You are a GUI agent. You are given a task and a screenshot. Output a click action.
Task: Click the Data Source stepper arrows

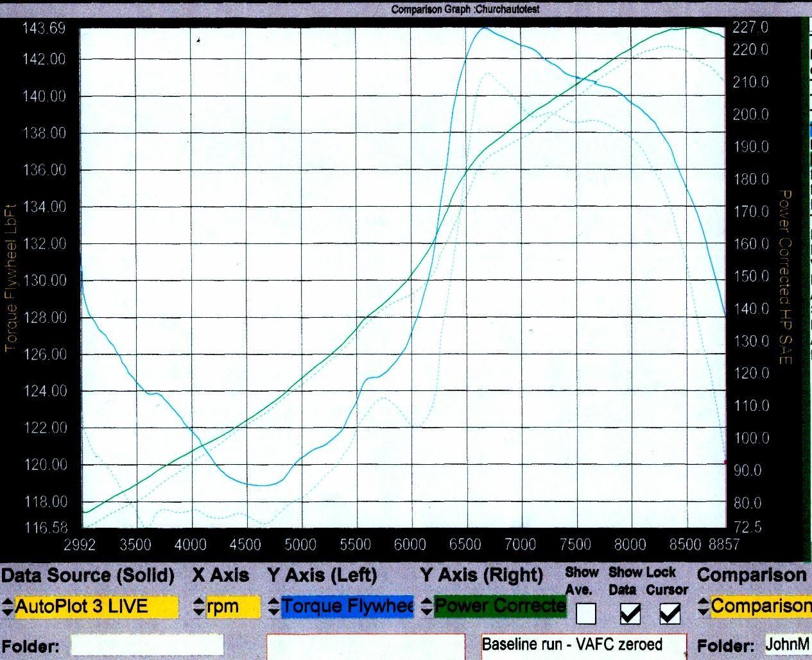click(x=8, y=607)
